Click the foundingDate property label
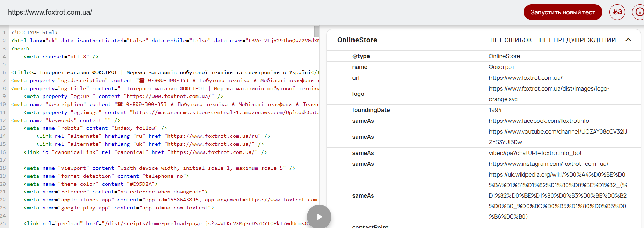 (371, 110)
